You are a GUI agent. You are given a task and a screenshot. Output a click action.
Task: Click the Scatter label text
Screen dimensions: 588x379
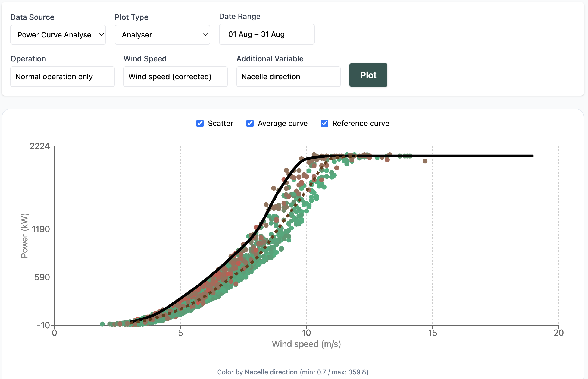click(x=220, y=123)
